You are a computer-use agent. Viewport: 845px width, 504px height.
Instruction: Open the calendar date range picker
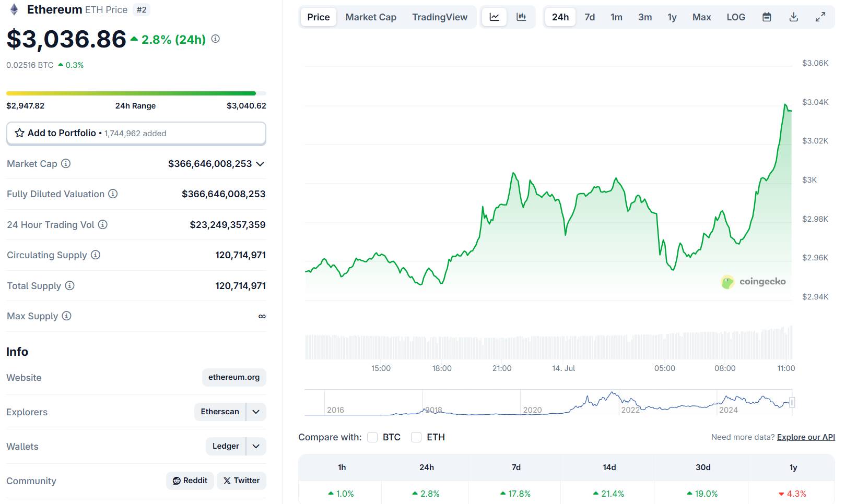click(x=767, y=17)
